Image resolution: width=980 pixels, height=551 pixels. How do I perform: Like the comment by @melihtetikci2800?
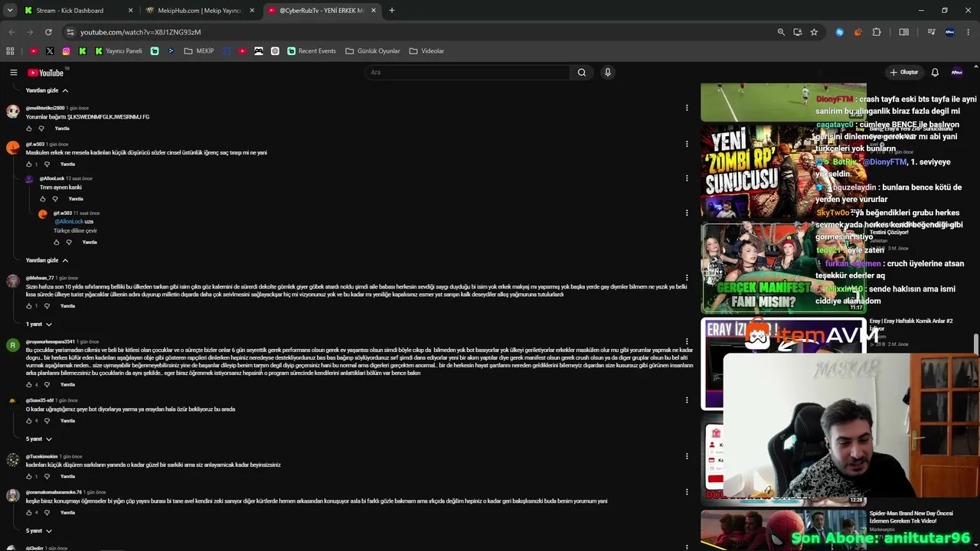(29, 129)
